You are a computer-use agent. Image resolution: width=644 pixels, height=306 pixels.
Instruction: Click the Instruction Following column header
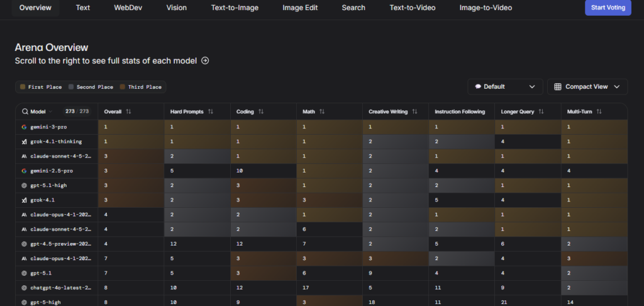click(460, 111)
